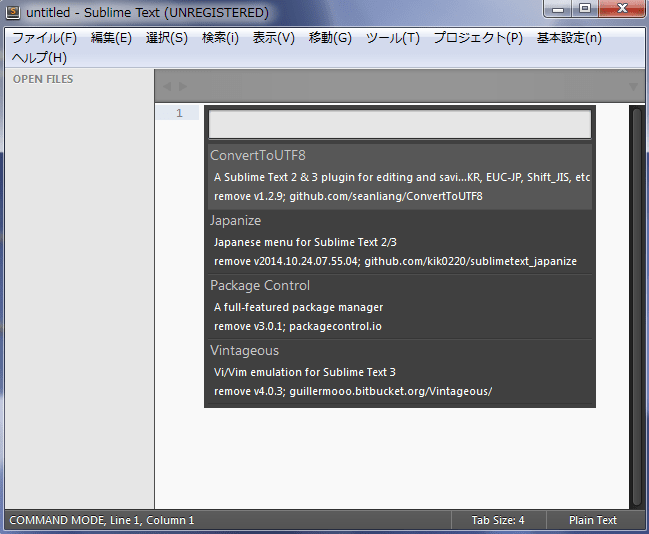This screenshot has width=649, height=534.
Task: Minimize the Sublime Text window
Action: (558, 9)
